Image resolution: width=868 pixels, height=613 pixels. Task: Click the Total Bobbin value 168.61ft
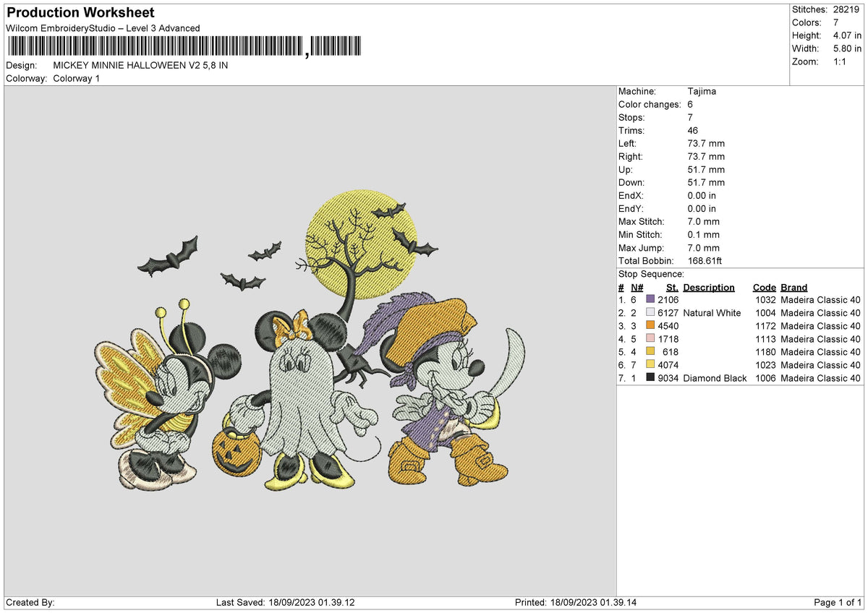click(x=705, y=260)
